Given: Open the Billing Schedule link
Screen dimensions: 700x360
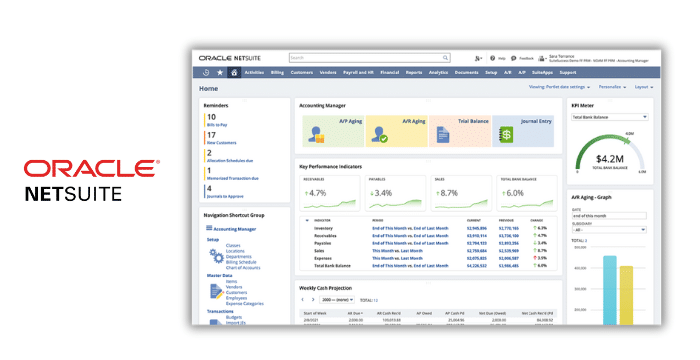Looking at the screenshot, I should click(241, 262).
